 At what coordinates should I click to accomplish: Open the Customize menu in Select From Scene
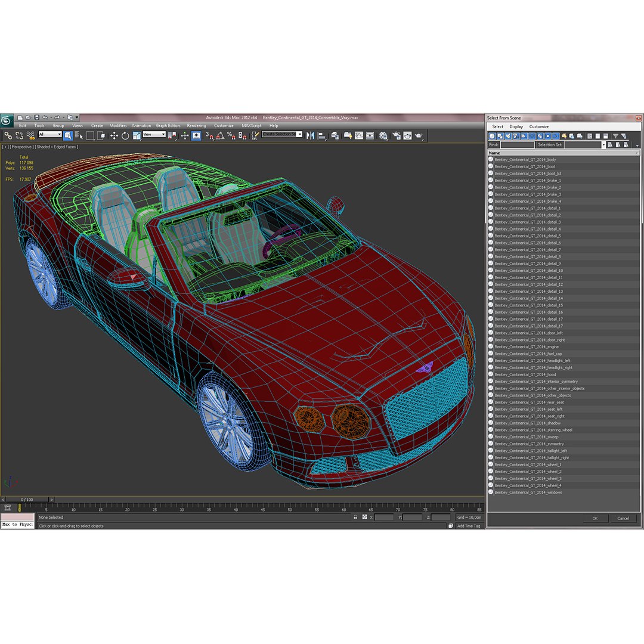tap(539, 126)
